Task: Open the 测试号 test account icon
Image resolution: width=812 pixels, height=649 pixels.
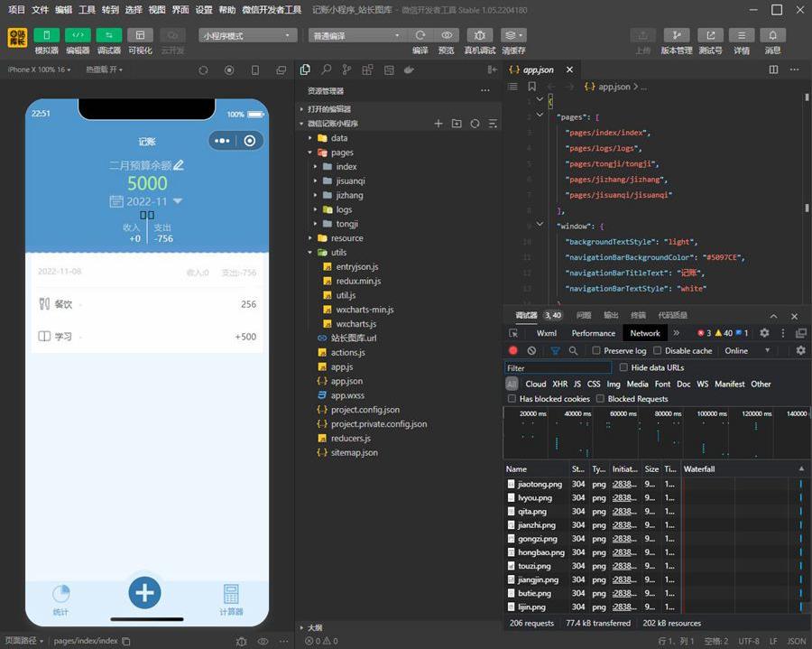Action: 711,35
